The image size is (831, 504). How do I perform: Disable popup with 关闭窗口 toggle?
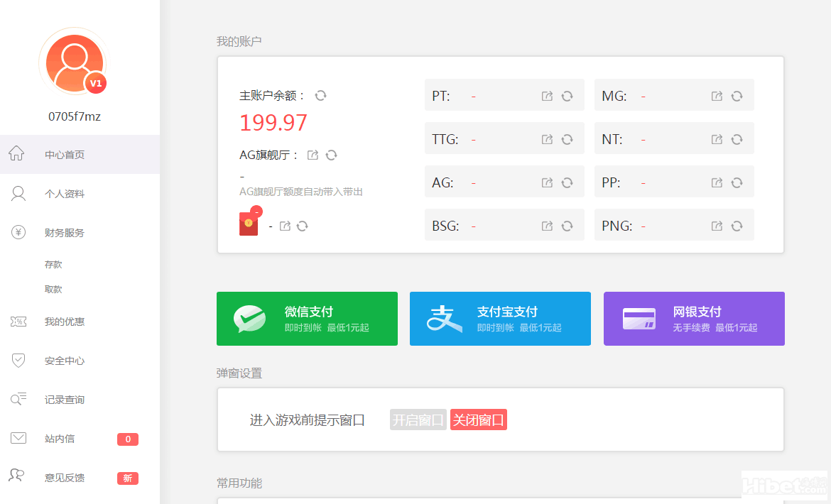(x=478, y=420)
